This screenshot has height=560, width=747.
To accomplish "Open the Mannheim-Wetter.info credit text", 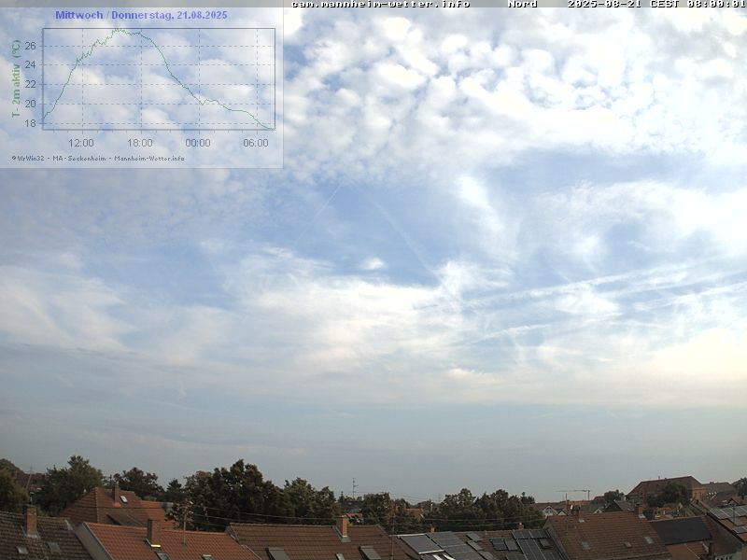I will tap(149, 159).
